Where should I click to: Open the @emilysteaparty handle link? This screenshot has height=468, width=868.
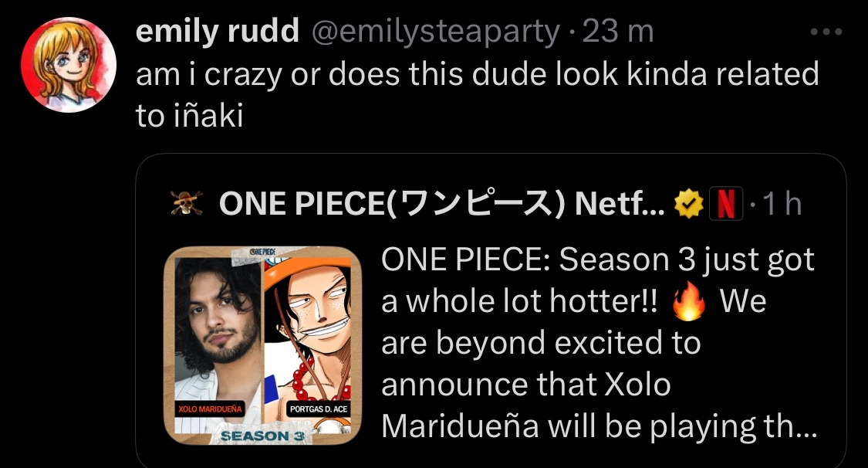[436, 32]
